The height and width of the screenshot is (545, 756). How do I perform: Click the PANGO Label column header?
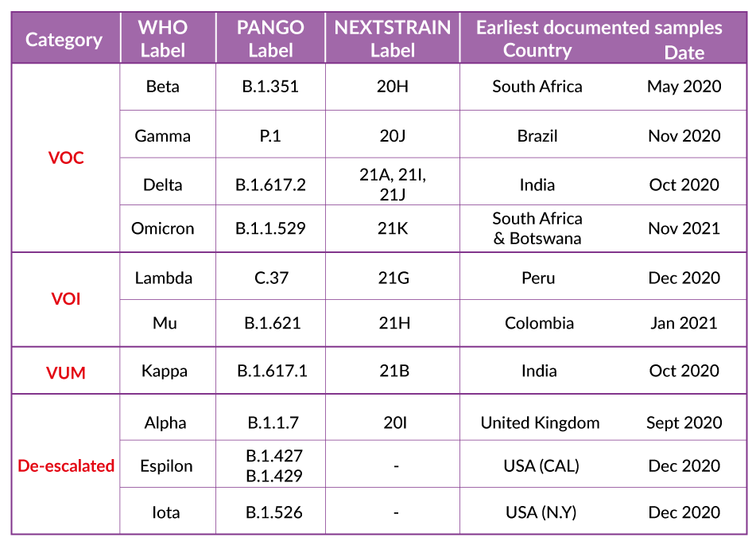point(270,39)
